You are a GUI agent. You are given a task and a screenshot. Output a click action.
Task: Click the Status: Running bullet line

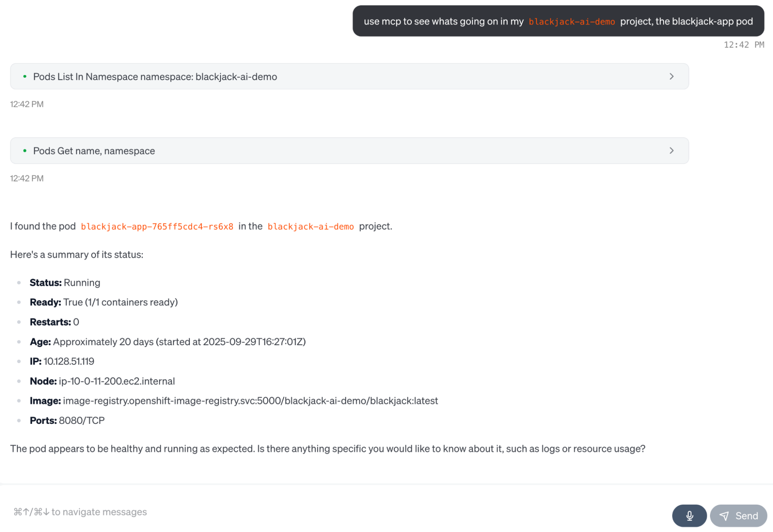(65, 283)
